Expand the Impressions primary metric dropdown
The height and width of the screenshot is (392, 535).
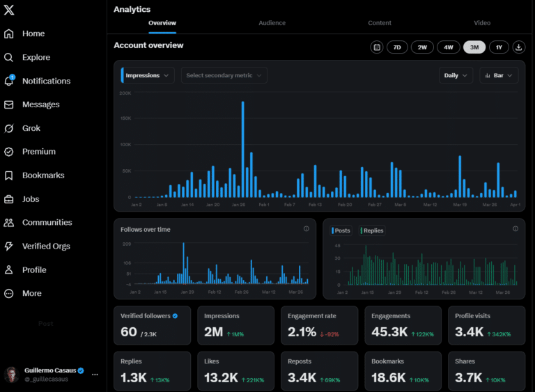coord(148,75)
